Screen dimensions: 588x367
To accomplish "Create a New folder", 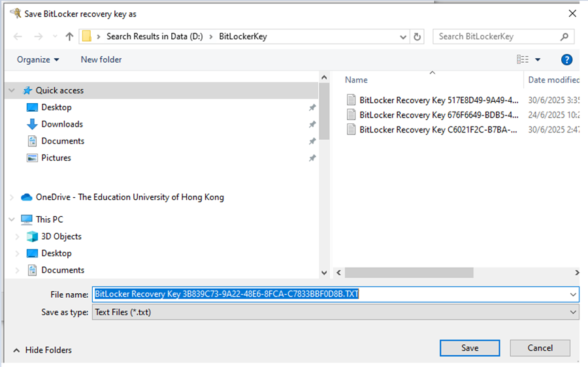I will pyautogui.click(x=101, y=59).
